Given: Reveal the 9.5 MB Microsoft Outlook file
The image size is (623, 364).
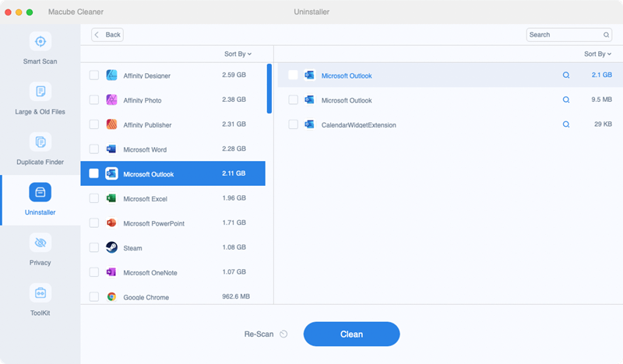Looking at the screenshot, I should (566, 100).
